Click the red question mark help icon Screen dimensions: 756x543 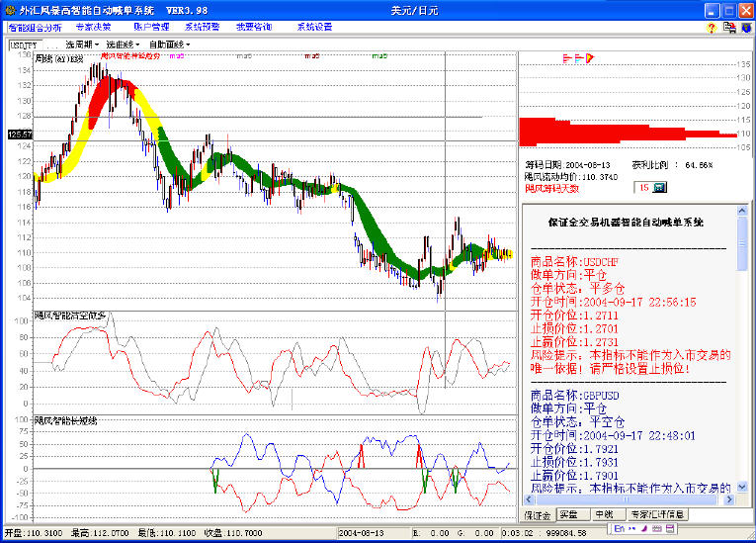[712, 28]
